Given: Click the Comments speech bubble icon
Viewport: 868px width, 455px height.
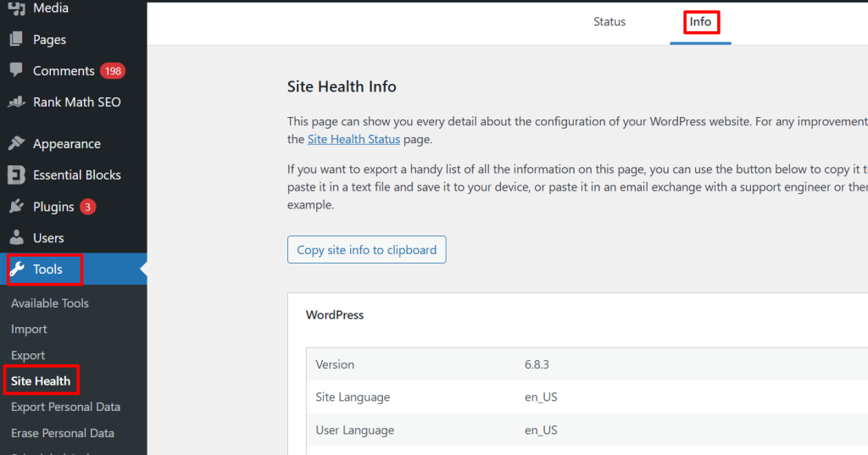Looking at the screenshot, I should coord(16,71).
